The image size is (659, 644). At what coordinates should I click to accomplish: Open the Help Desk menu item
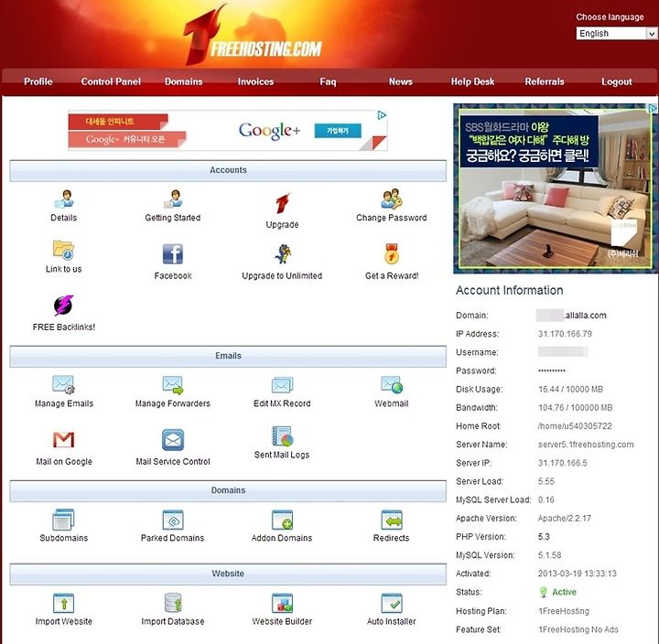(472, 81)
